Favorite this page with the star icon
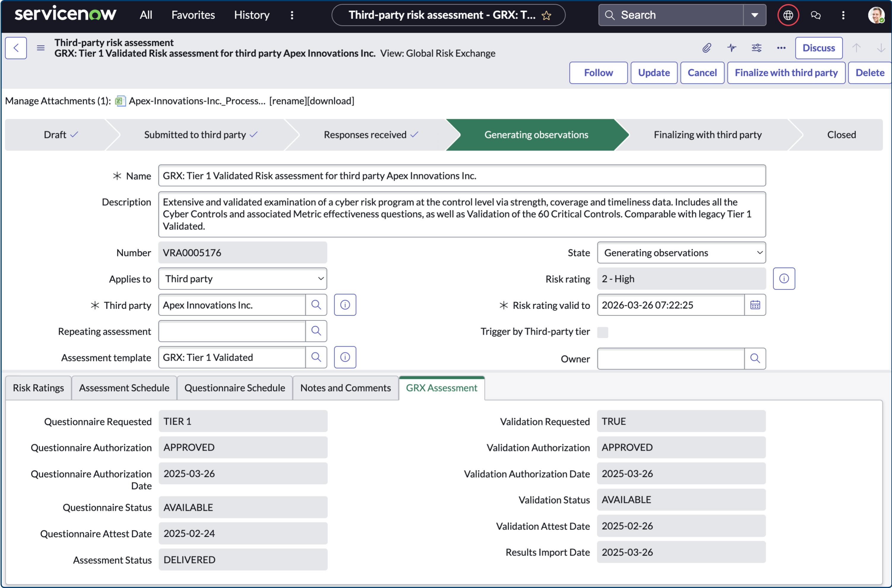This screenshot has width=892, height=588. [x=546, y=15]
